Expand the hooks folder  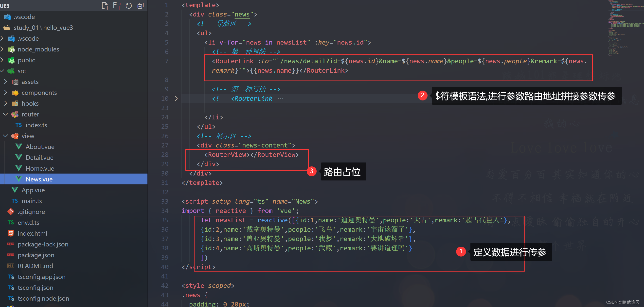tap(5, 103)
